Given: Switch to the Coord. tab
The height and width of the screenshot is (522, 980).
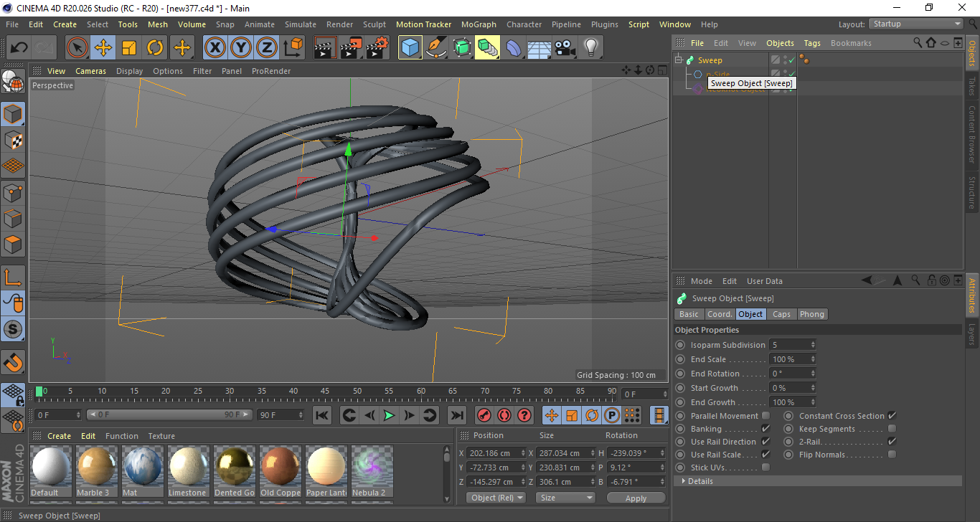Looking at the screenshot, I should coord(720,314).
